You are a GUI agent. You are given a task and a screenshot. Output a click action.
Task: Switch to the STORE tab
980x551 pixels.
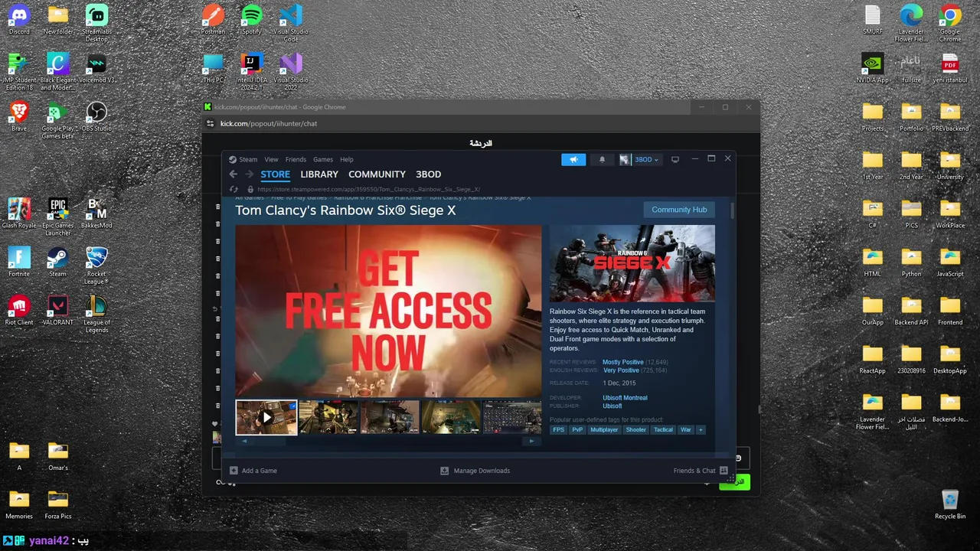tap(276, 174)
